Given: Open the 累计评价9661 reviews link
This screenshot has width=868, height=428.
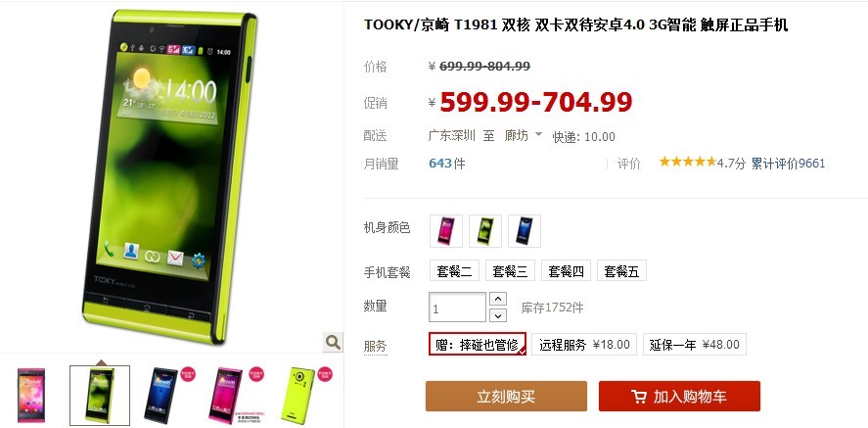Looking at the screenshot, I should [788, 164].
